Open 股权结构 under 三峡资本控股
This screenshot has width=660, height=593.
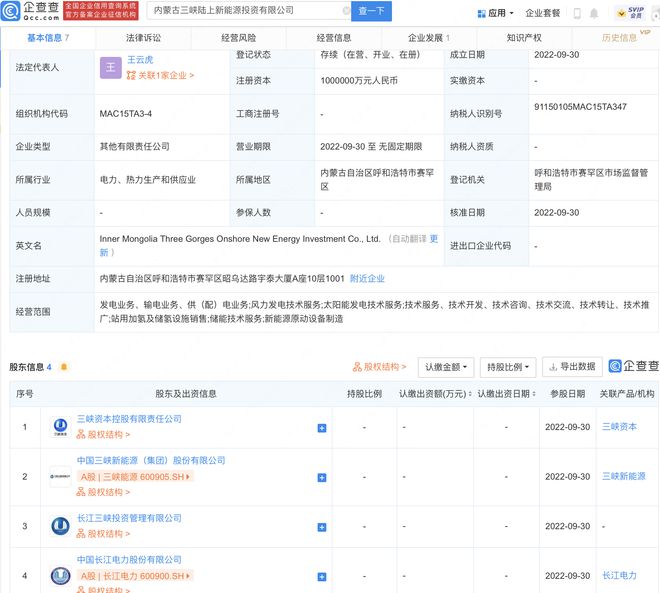coord(103,435)
